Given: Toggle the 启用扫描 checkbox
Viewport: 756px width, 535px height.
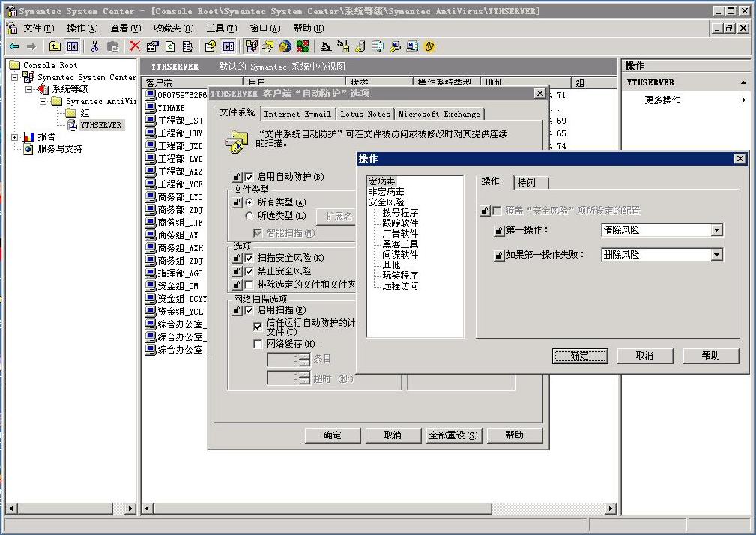Looking at the screenshot, I should [249, 310].
